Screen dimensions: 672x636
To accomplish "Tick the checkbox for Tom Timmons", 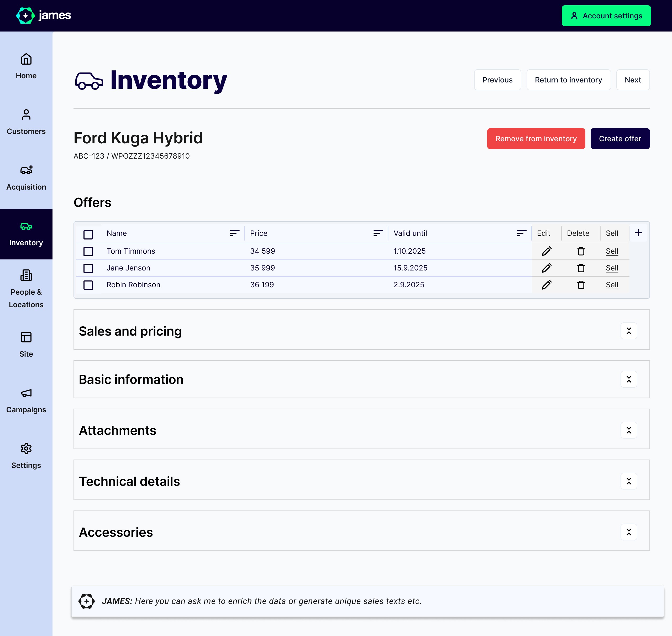I will (x=88, y=252).
